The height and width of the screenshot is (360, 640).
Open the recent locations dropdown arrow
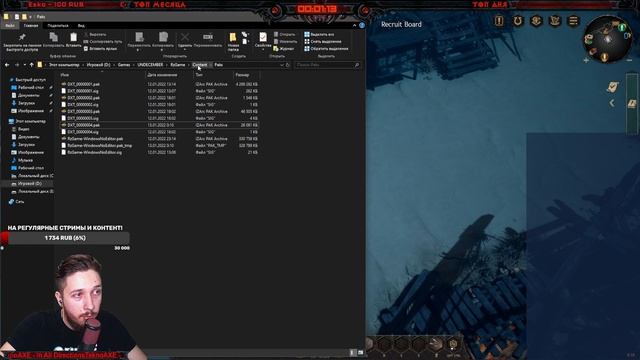click(24, 65)
